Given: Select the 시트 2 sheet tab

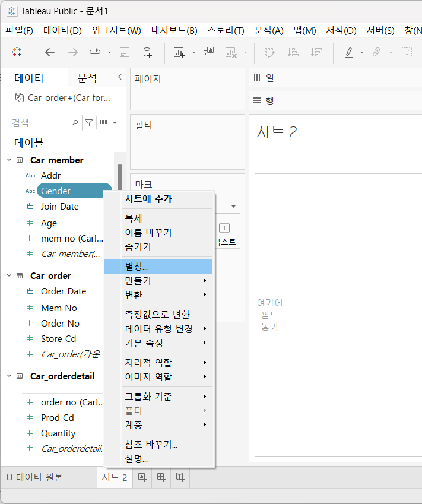Looking at the screenshot, I should [115, 477].
